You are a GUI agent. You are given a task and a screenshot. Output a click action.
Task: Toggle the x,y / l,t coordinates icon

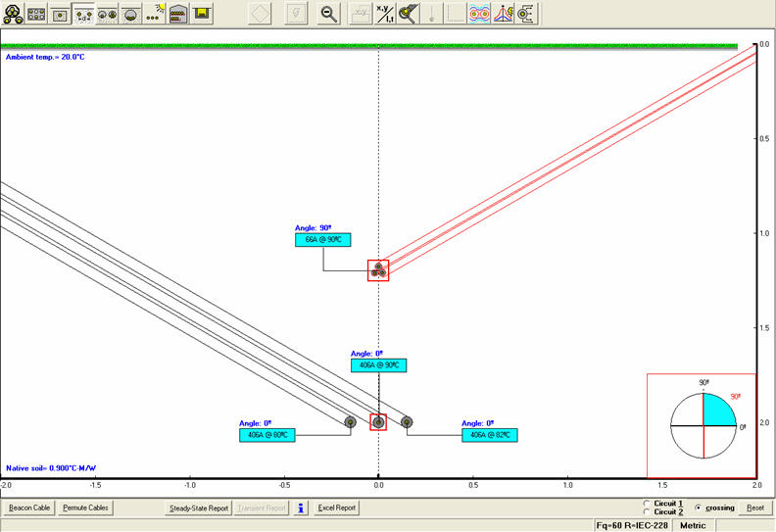click(387, 14)
